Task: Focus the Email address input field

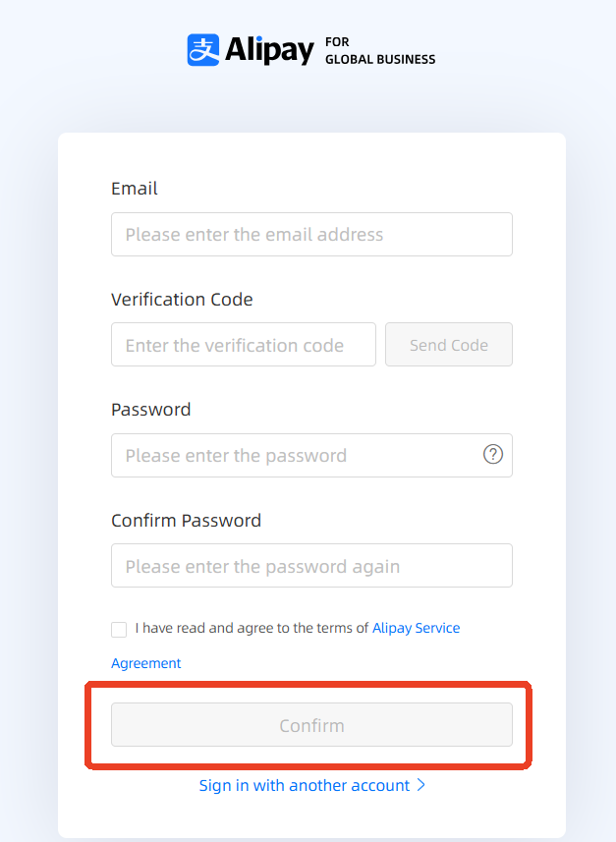Action: [311, 235]
